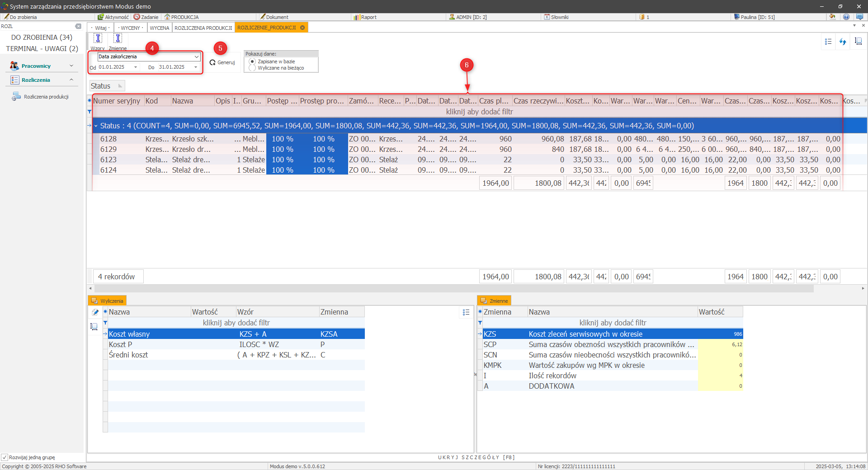
Task: Open the 'Od' start date picker dropdown
Action: coord(135,67)
